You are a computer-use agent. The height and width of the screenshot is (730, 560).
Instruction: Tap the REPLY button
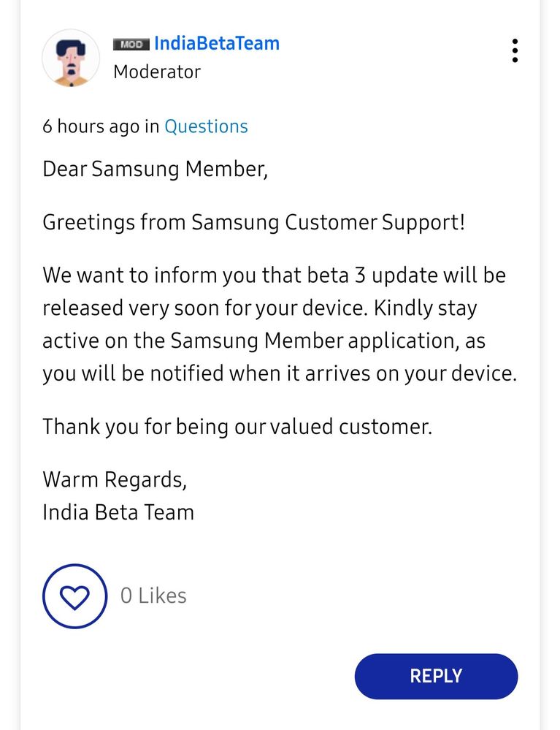tap(437, 676)
